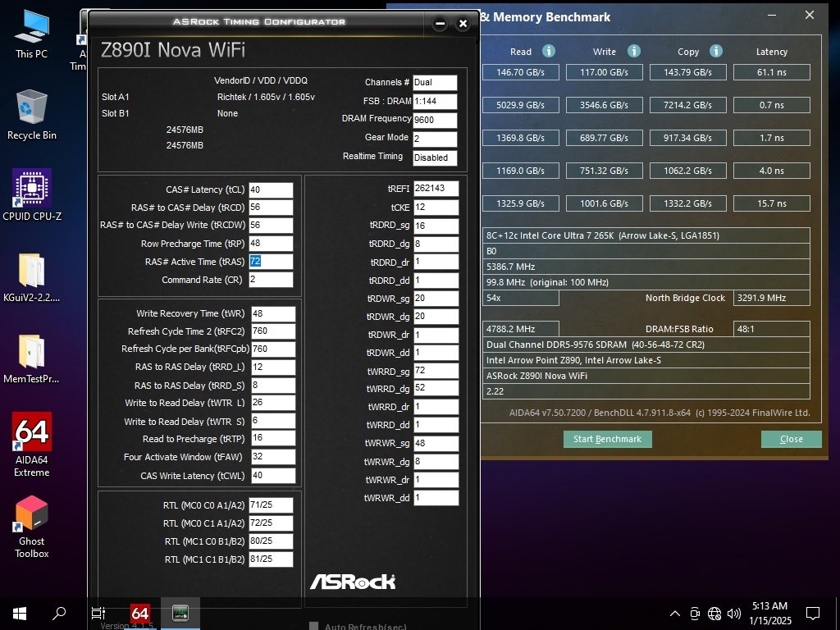Open taskbar Search
Image resolution: width=840 pixels, height=630 pixels.
click(58, 614)
